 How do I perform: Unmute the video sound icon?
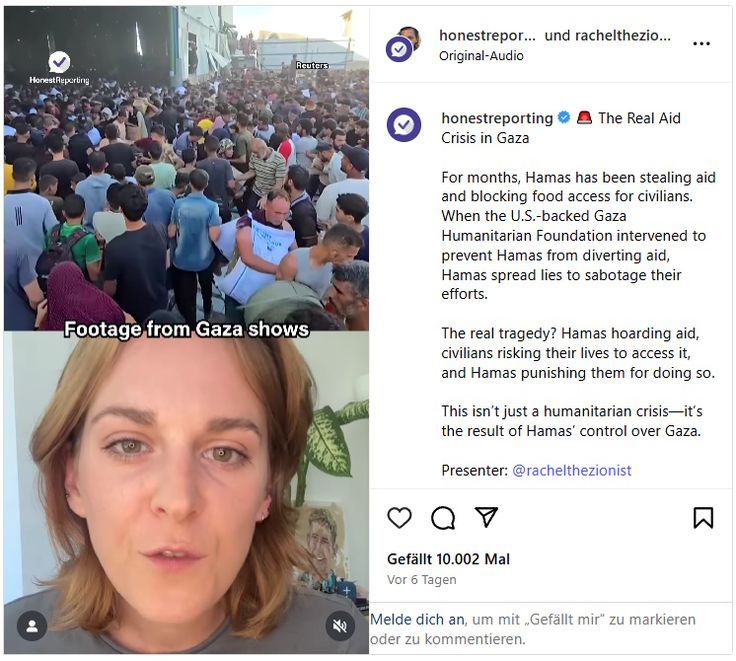click(339, 626)
